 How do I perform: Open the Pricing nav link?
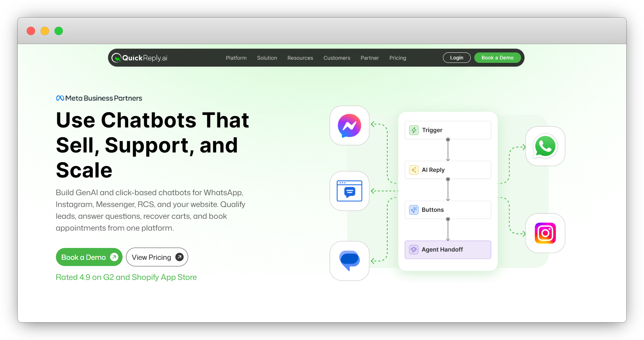click(398, 58)
